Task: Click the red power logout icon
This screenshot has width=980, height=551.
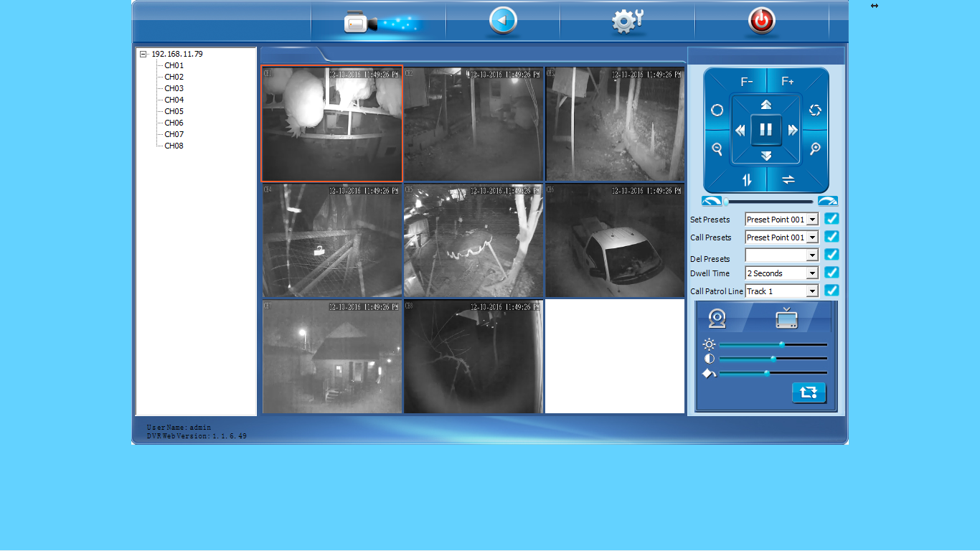Action: point(761,22)
